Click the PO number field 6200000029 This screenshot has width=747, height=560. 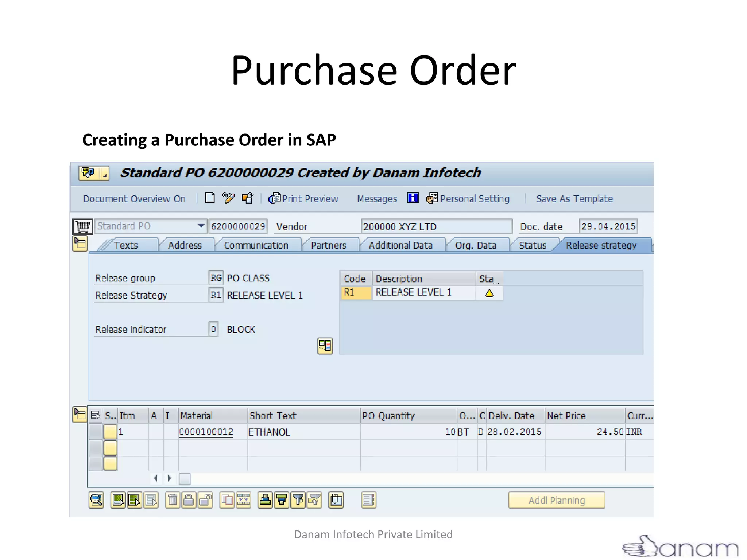(x=238, y=226)
